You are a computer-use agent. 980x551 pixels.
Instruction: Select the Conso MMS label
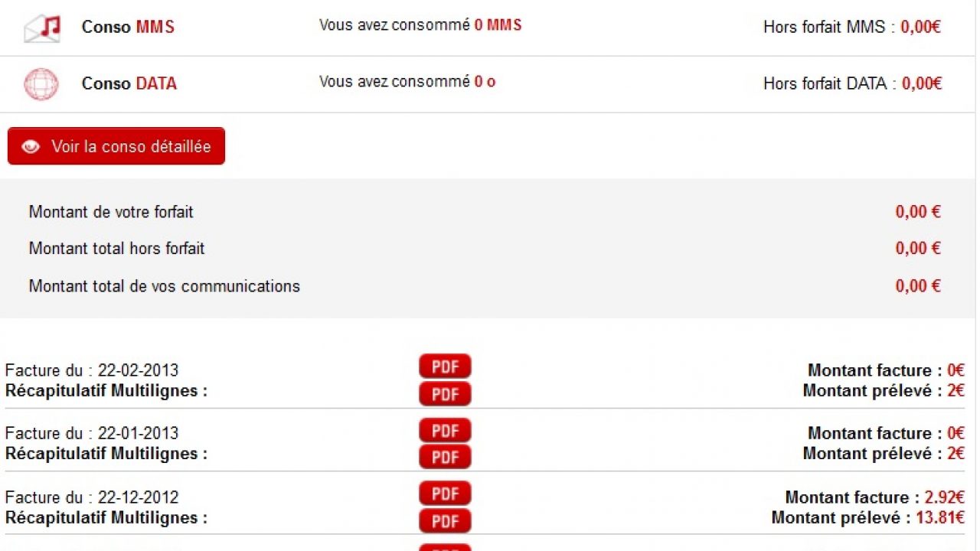128,28
